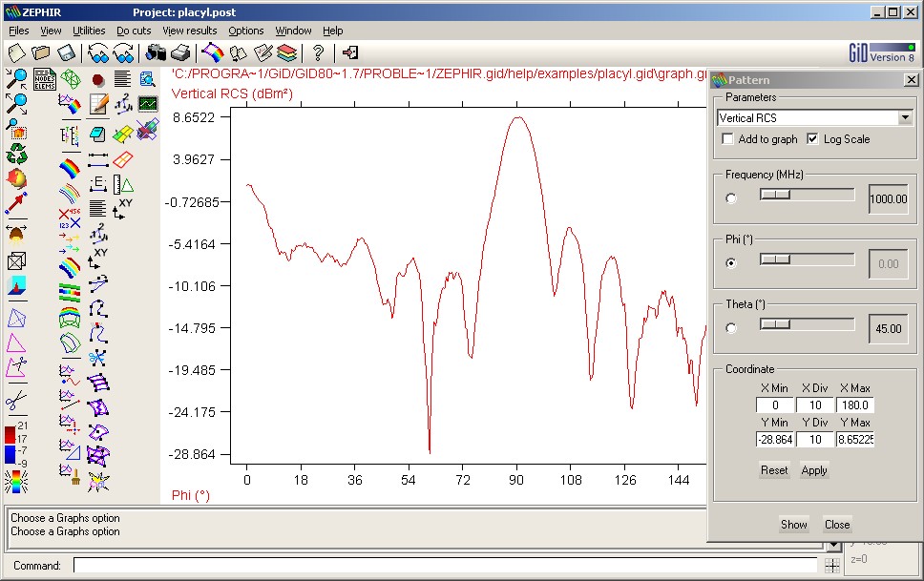Select the Frequency (MHz) radio button
Viewport: 924px width, 581px height.
click(731, 198)
